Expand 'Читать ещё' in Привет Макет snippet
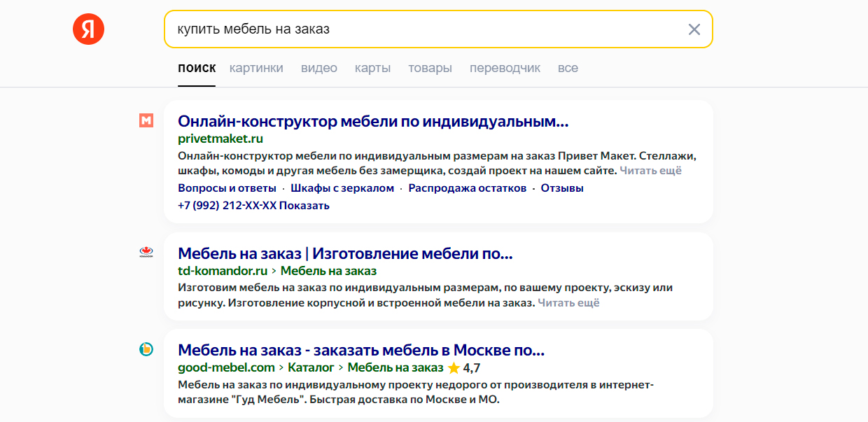This screenshot has width=868, height=422. [x=650, y=170]
